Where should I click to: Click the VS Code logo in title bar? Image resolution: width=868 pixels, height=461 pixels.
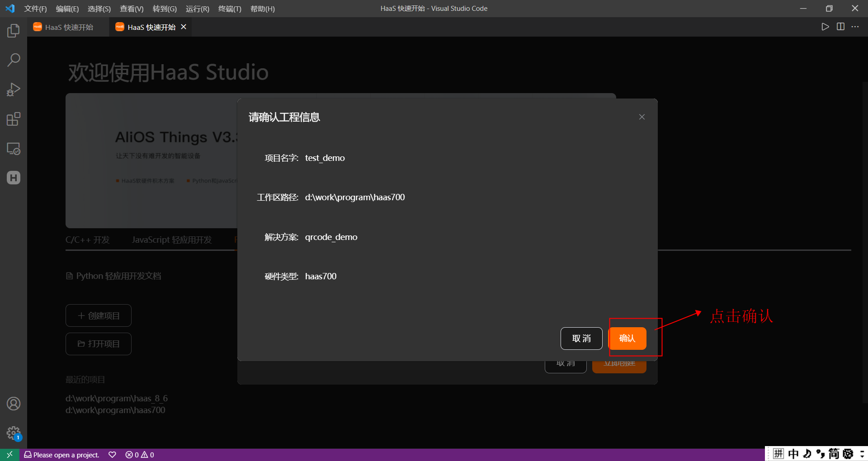(10, 9)
